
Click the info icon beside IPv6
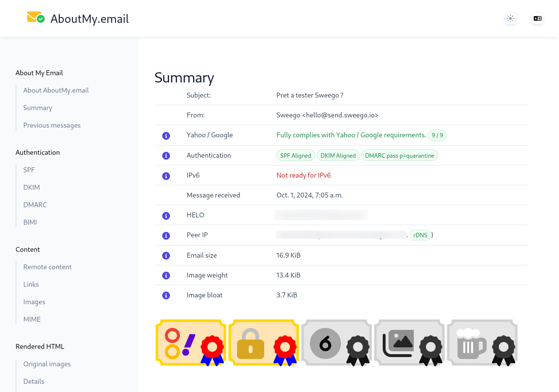166,176
